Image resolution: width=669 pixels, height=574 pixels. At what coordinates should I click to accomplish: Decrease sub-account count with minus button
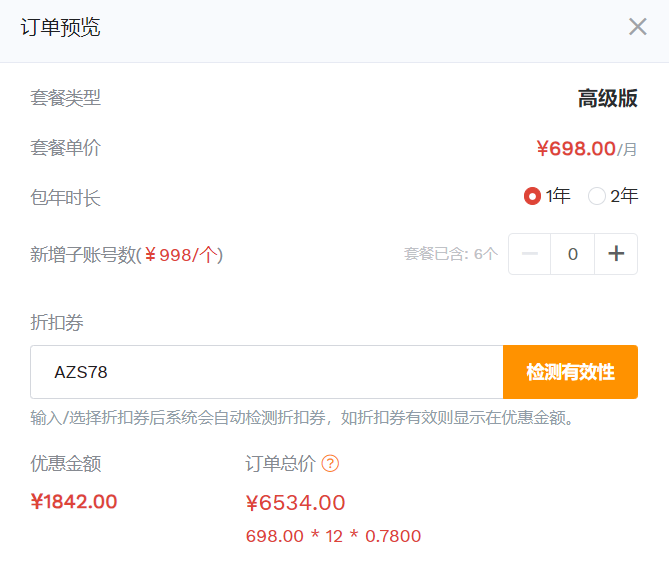pyautogui.click(x=530, y=254)
